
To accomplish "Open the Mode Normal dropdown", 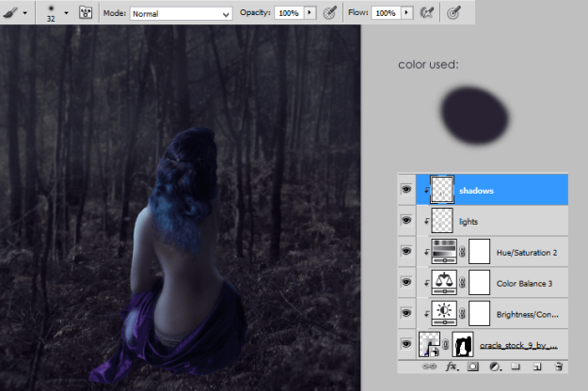I will pyautogui.click(x=181, y=14).
